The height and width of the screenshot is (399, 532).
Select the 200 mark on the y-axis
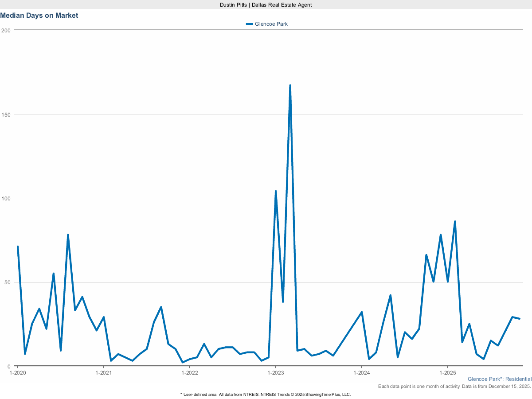coord(6,31)
